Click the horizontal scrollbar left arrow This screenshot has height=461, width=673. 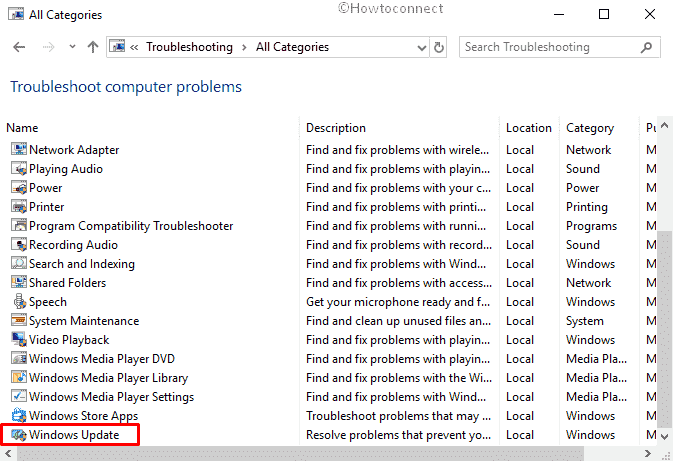click(x=8, y=453)
